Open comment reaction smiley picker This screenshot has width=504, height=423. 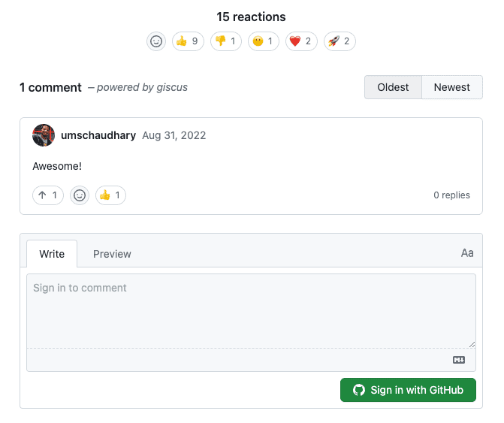coord(80,195)
